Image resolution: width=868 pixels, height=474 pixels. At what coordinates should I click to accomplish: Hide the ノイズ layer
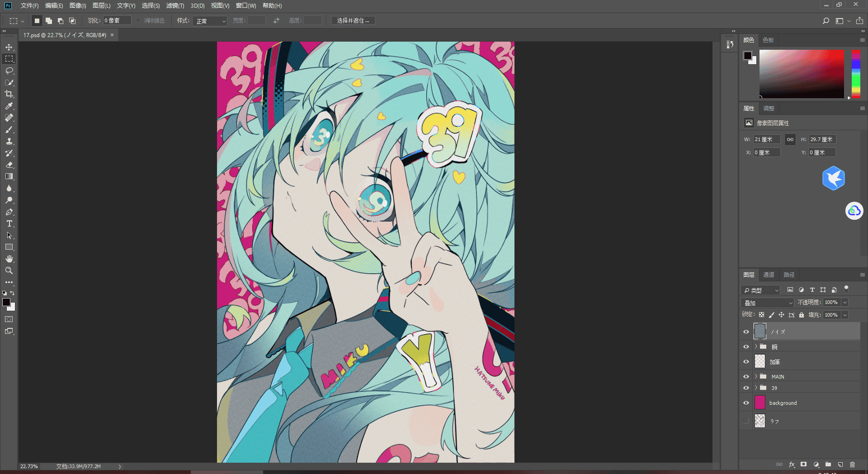pyautogui.click(x=746, y=332)
